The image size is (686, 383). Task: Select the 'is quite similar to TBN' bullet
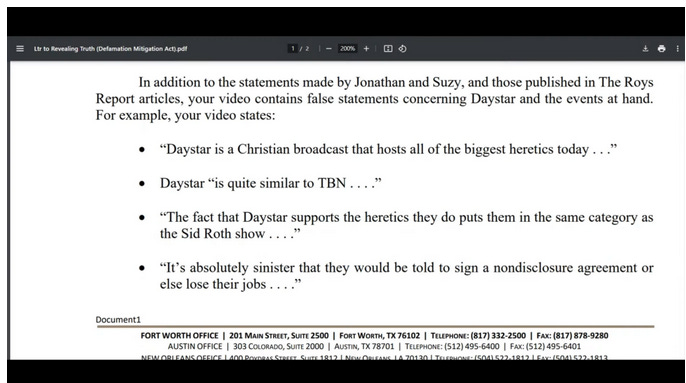271,183
